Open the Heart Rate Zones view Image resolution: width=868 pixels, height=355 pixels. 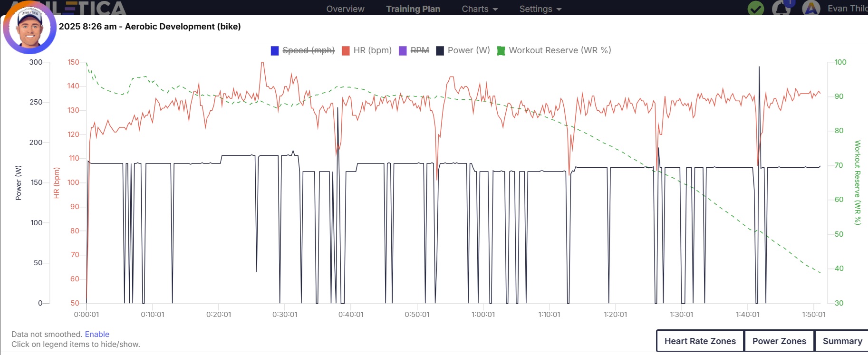pyautogui.click(x=700, y=341)
